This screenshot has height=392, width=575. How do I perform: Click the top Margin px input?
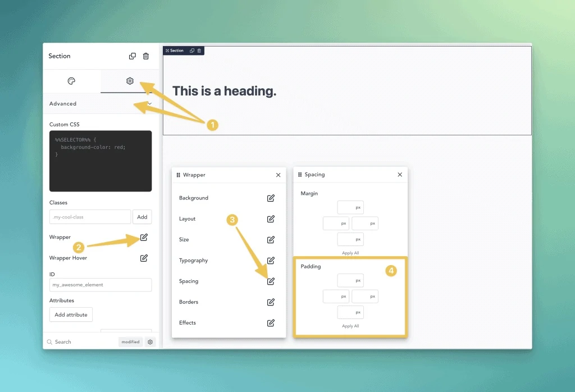click(x=350, y=208)
